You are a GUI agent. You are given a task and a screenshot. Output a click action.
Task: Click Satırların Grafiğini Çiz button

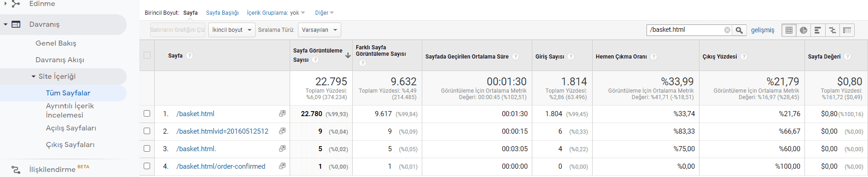click(177, 30)
